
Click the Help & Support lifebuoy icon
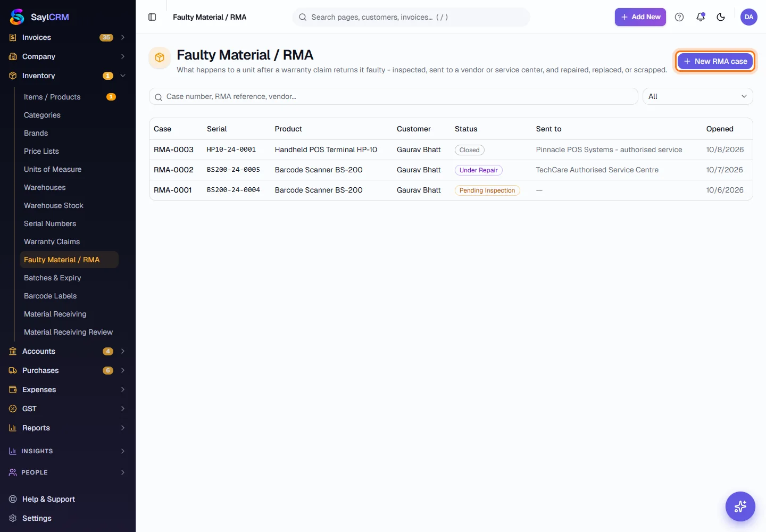pyautogui.click(x=13, y=499)
